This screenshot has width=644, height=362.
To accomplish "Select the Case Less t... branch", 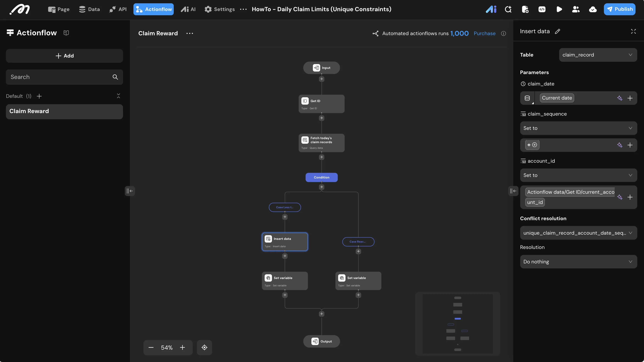I will (285, 207).
